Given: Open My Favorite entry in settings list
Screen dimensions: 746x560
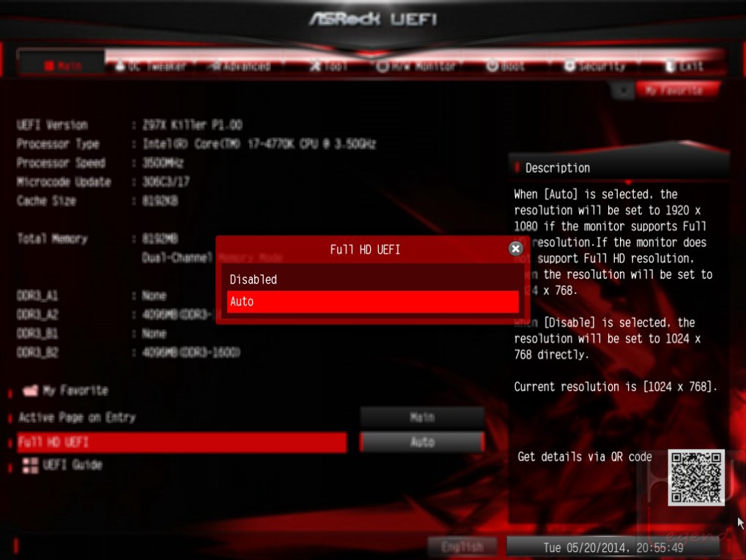Looking at the screenshot, I should point(66,391).
